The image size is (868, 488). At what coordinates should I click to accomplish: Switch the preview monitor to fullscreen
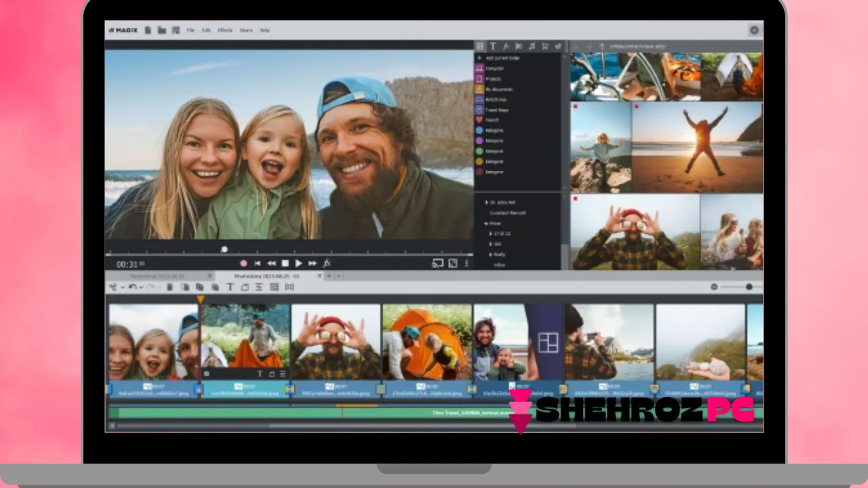pyautogui.click(x=453, y=263)
